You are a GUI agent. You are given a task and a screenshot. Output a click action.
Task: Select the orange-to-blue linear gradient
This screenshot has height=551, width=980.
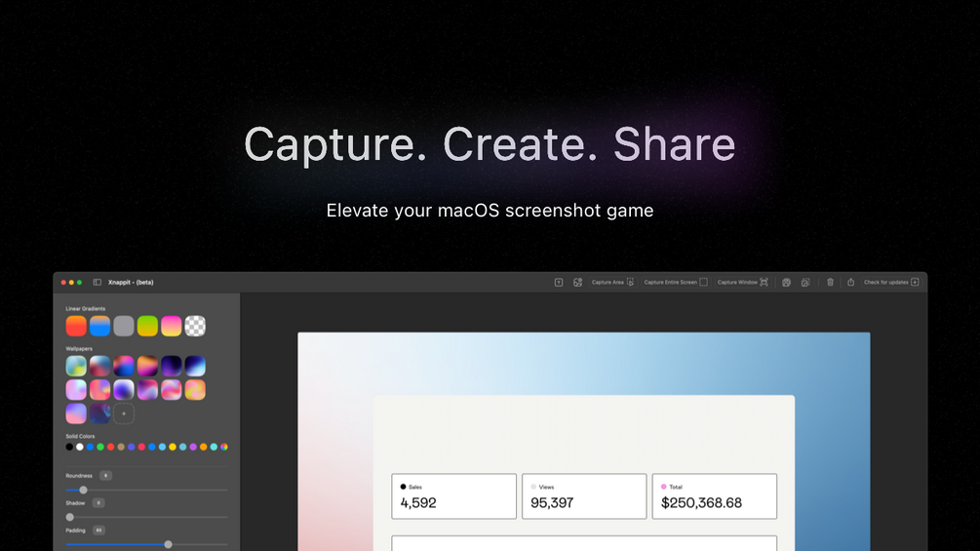pos(100,326)
